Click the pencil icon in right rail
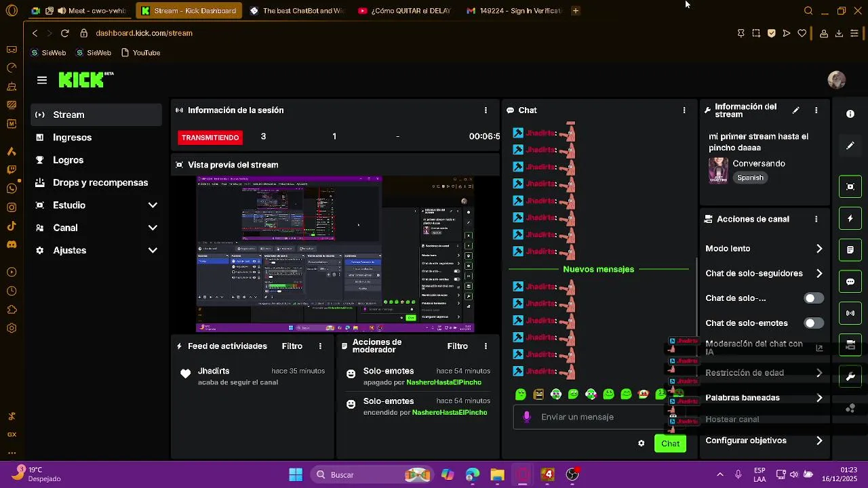The width and height of the screenshot is (868, 488). 850,146
